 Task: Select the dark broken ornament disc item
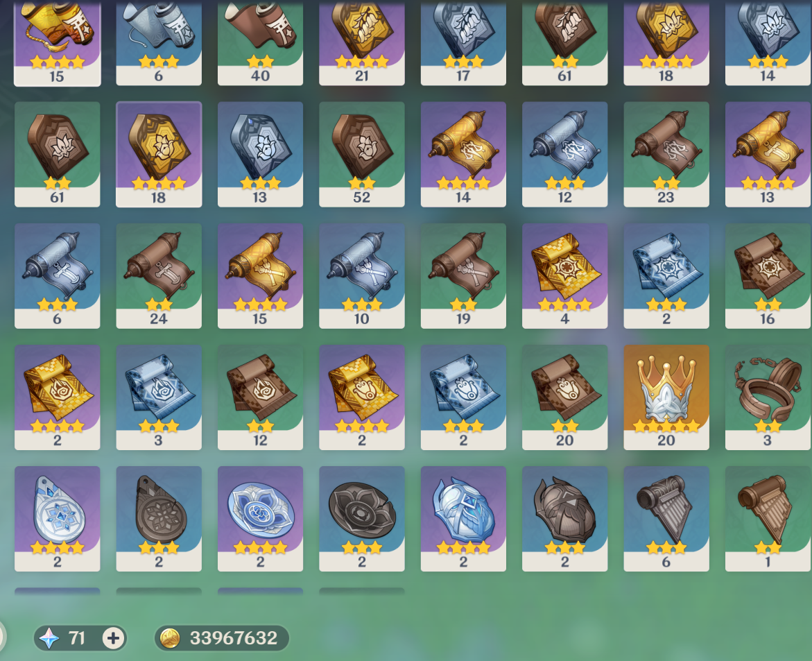click(x=361, y=519)
